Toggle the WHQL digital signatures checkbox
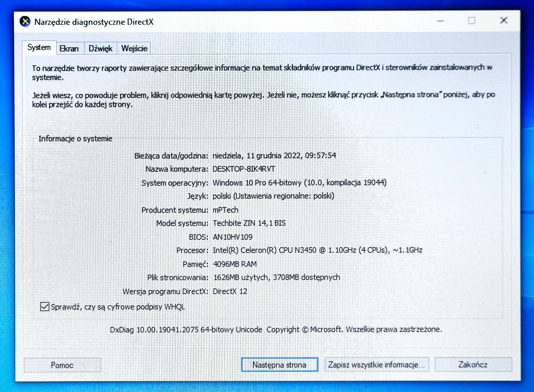Image resolution: width=534 pixels, height=392 pixels. pyautogui.click(x=45, y=307)
